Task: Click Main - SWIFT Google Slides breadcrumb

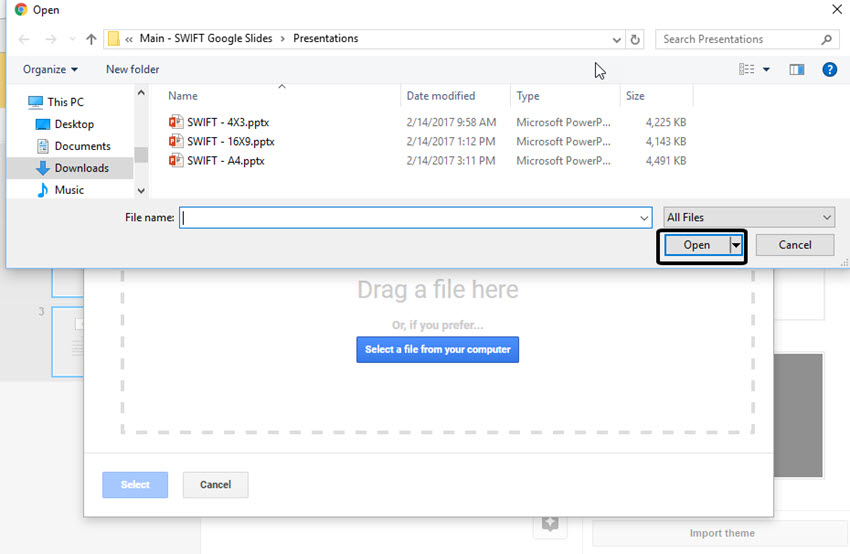Action: point(206,38)
